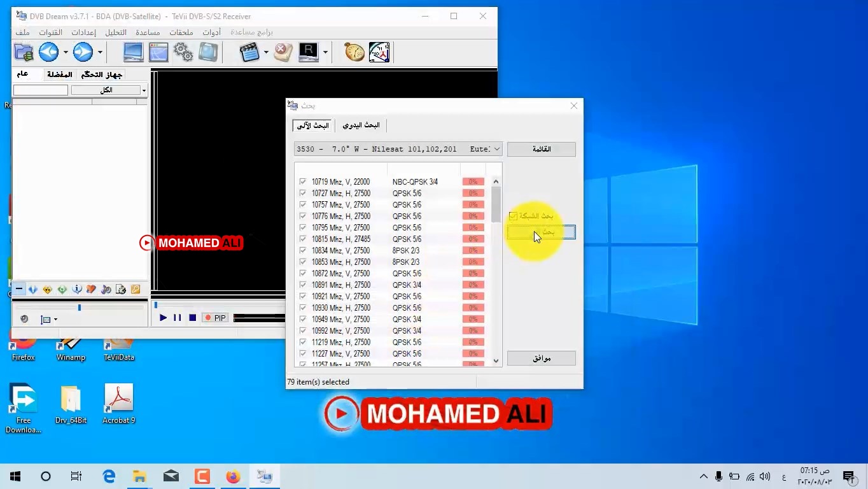Open the clock scheduler icon
868x489 pixels.
[x=379, y=52]
